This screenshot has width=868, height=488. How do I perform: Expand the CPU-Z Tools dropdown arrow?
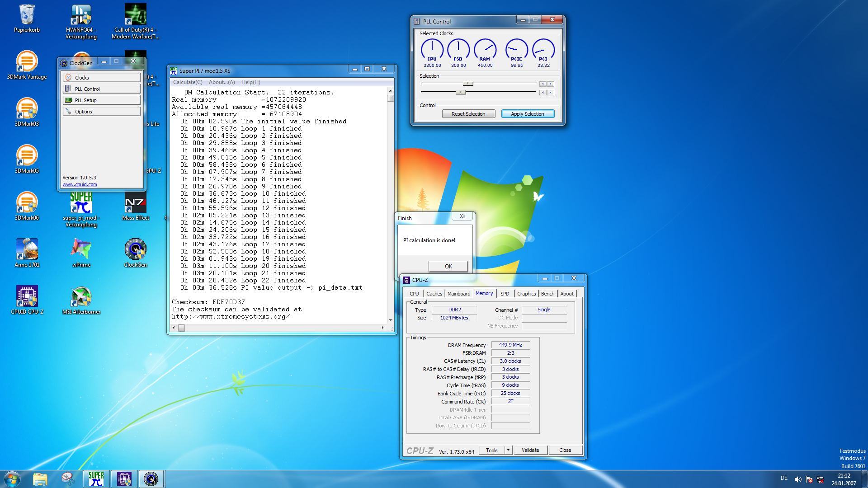[x=508, y=450]
